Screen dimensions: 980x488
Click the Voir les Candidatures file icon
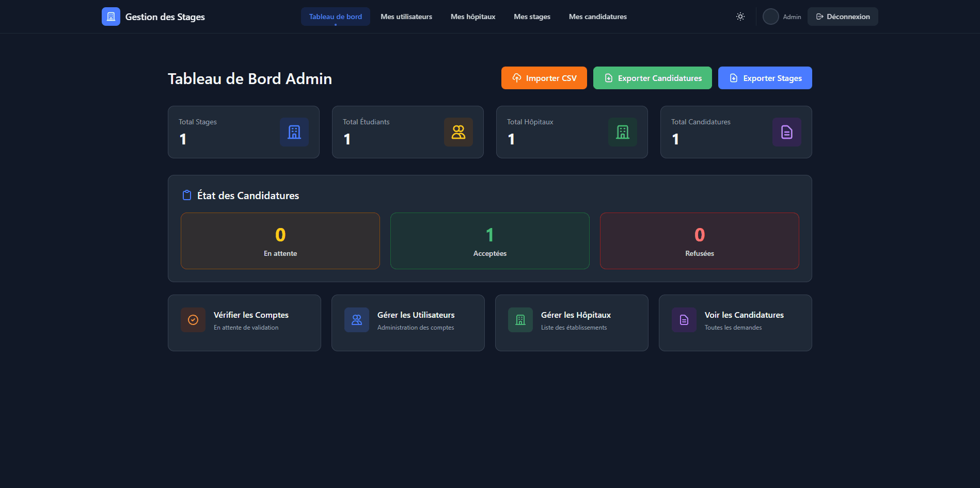tap(684, 320)
